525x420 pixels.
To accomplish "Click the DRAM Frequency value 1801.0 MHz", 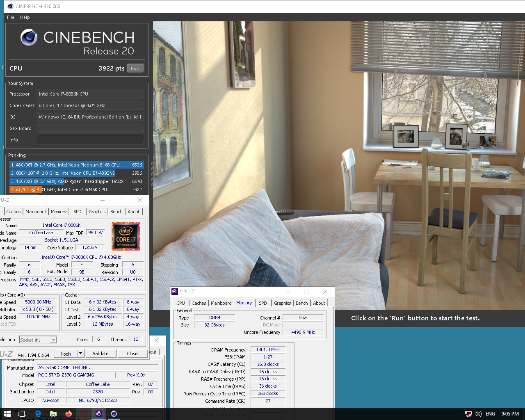I will point(268,350).
